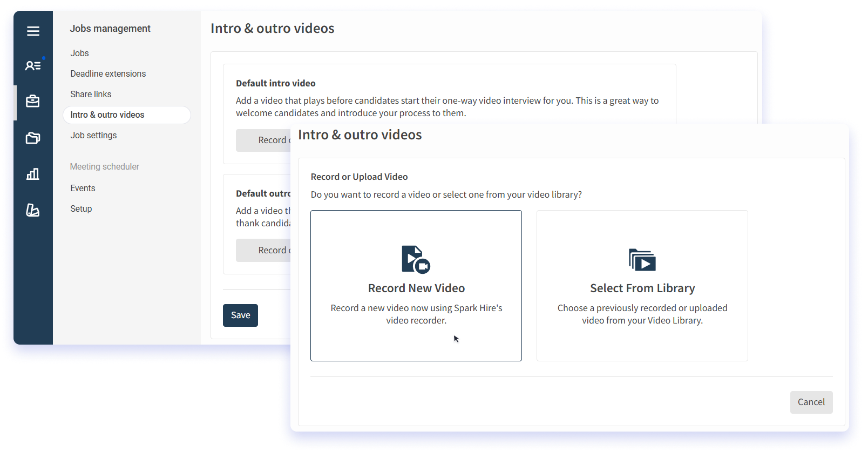Click the Select From Library icon
Viewport: 868px width, 451px height.
pos(642,260)
